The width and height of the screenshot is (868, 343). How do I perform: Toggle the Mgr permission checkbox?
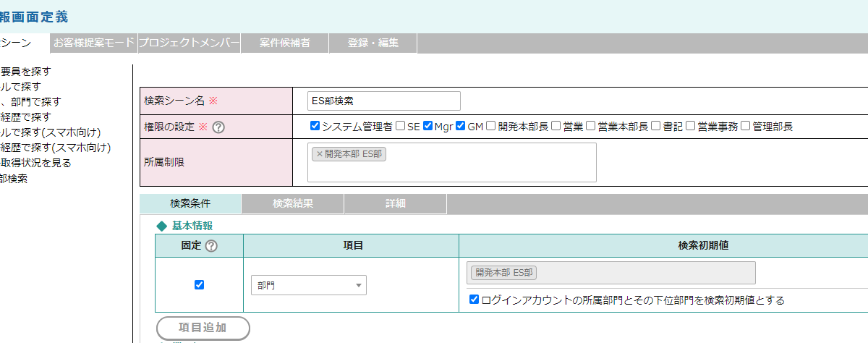point(427,126)
